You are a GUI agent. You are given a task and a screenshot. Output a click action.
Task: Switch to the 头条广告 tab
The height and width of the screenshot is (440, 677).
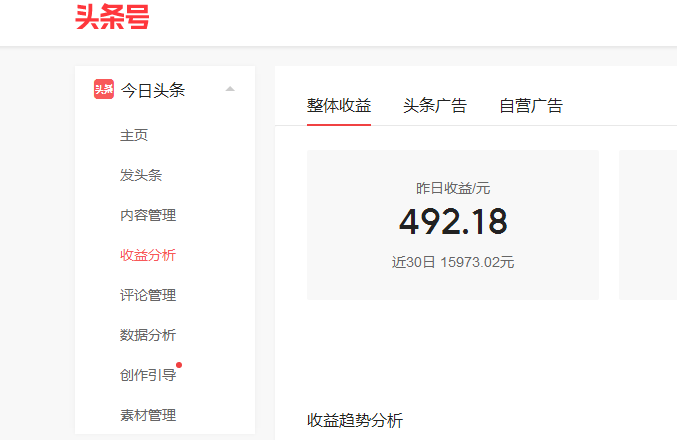[x=435, y=106]
